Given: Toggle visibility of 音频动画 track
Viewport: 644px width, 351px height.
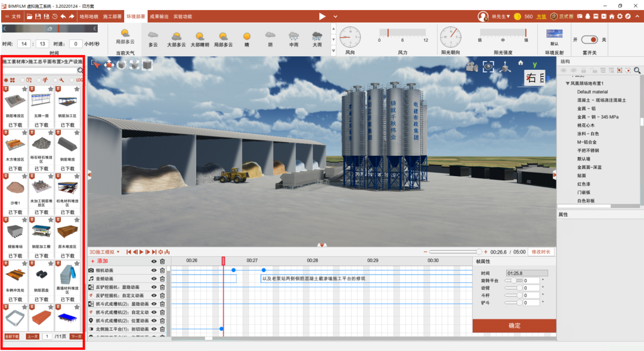Looking at the screenshot, I should pos(154,279).
